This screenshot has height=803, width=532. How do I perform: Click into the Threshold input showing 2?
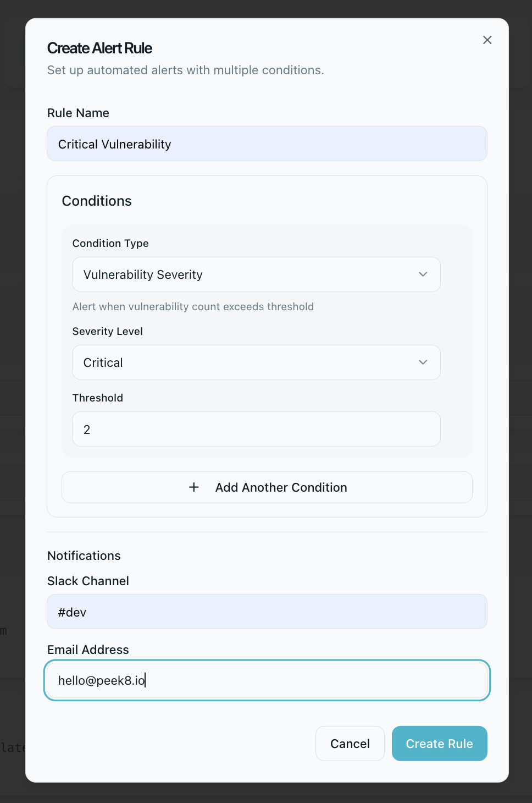(x=256, y=429)
